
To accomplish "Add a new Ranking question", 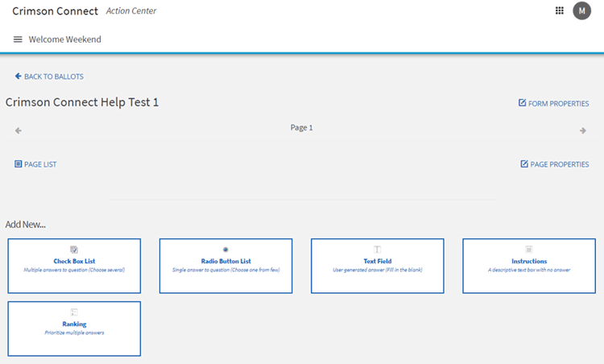I will pos(74,329).
